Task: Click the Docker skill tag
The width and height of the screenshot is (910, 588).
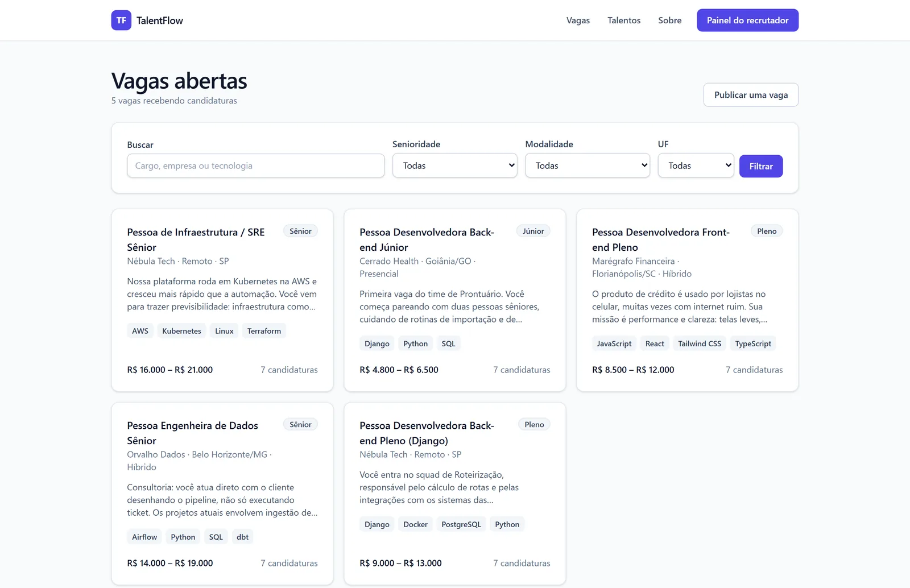Action: click(x=415, y=524)
